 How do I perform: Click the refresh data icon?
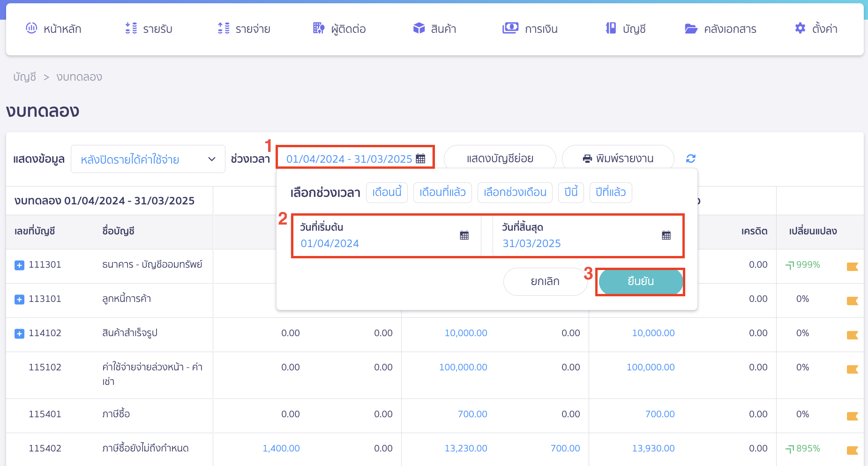[690, 158]
